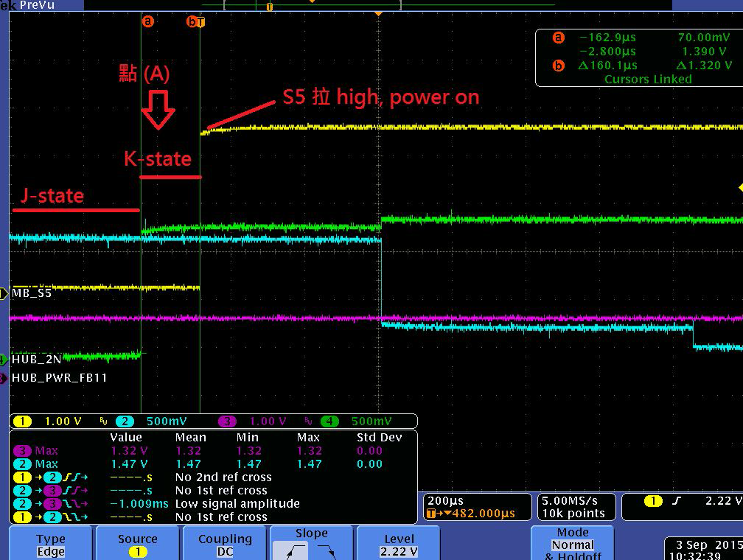Click the cursor a icon in readout box
This screenshot has height=560, width=743.
pyautogui.click(x=559, y=38)
